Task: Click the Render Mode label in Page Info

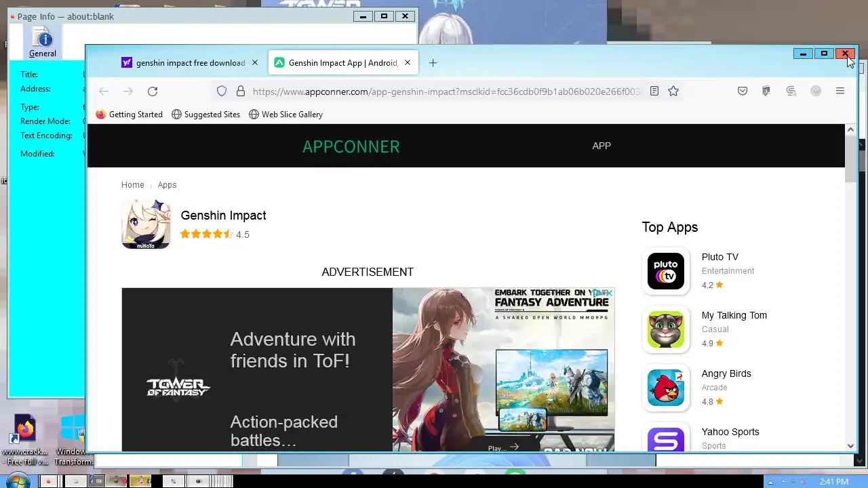Action: (45, 121)
